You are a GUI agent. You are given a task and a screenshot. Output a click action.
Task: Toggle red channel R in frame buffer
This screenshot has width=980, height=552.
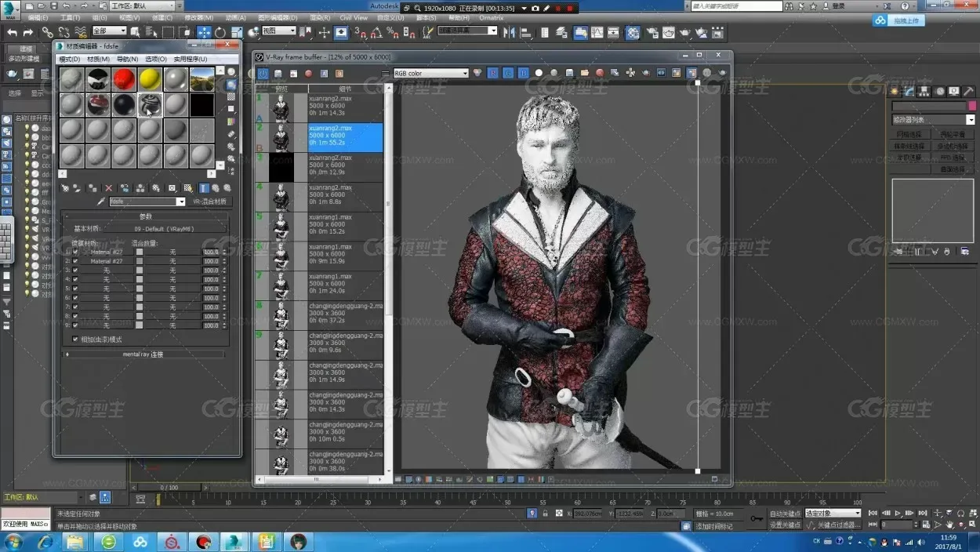493,73
